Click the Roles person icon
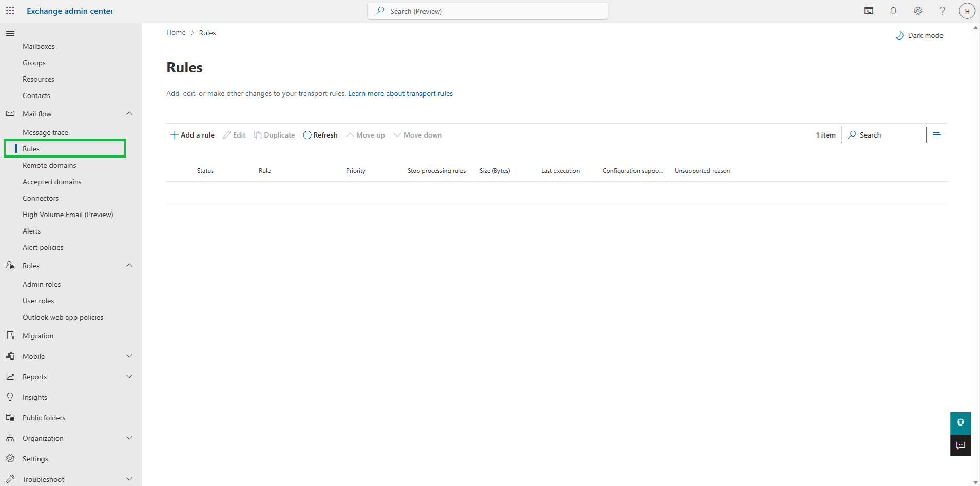Viewport: 980px width, 486px height. (x=10, y=265)
